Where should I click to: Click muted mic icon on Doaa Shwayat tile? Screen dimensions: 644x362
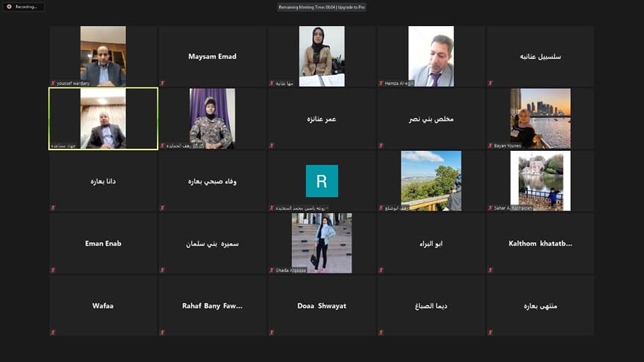coord(272,333)
